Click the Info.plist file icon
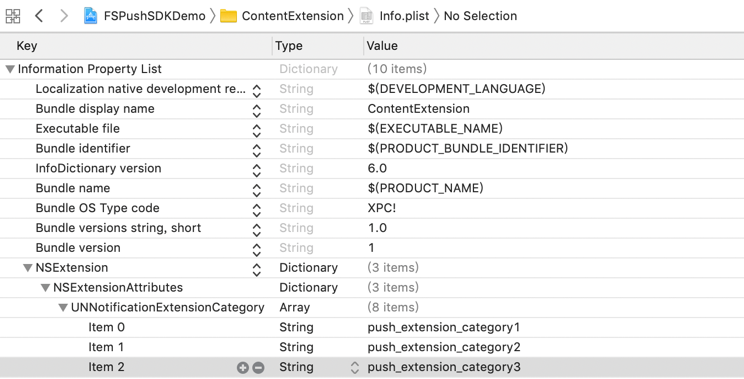This screenshot has height=379, width=744. click(366, 16)
